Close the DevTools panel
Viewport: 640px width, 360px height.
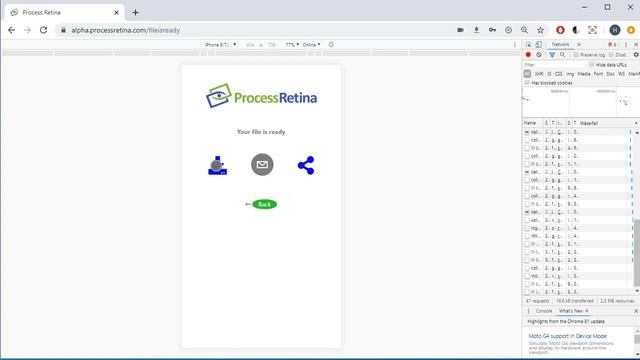click(x=636, y=44)
